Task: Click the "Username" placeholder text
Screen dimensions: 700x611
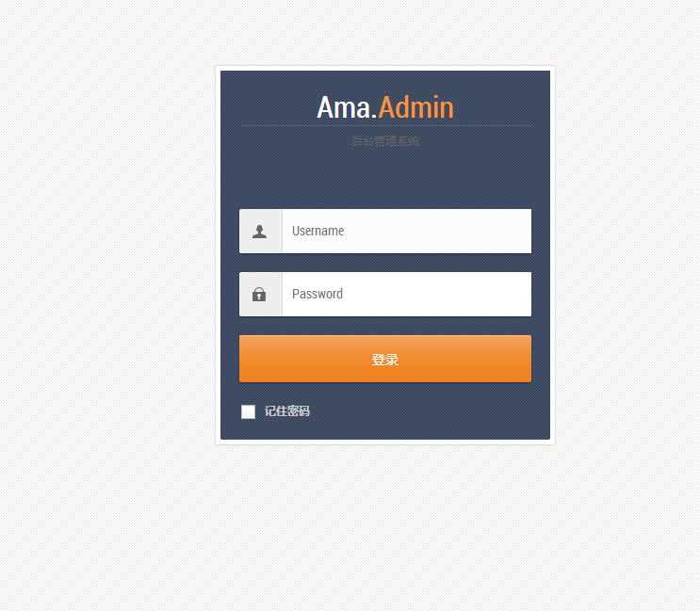Action: pos(317,231)
